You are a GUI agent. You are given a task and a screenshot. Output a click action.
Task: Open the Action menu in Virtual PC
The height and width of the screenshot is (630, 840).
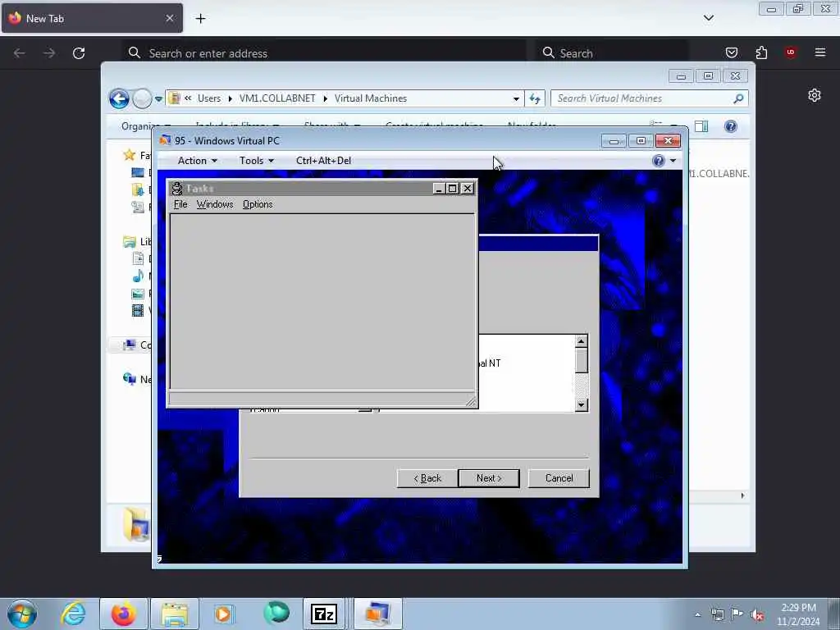coord(197,161)
